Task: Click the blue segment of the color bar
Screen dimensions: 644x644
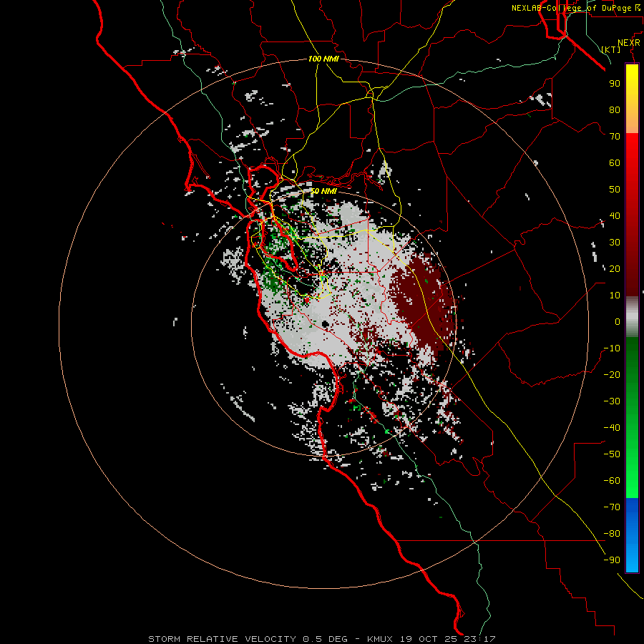Action: click(632, 535)
